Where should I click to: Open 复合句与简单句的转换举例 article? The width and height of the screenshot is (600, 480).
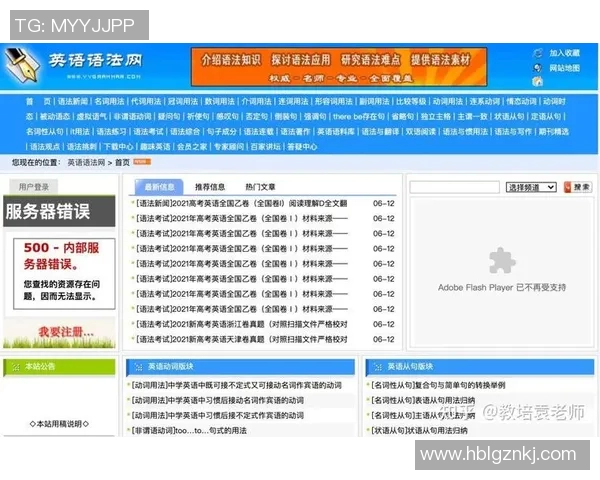tap(438, 385)
